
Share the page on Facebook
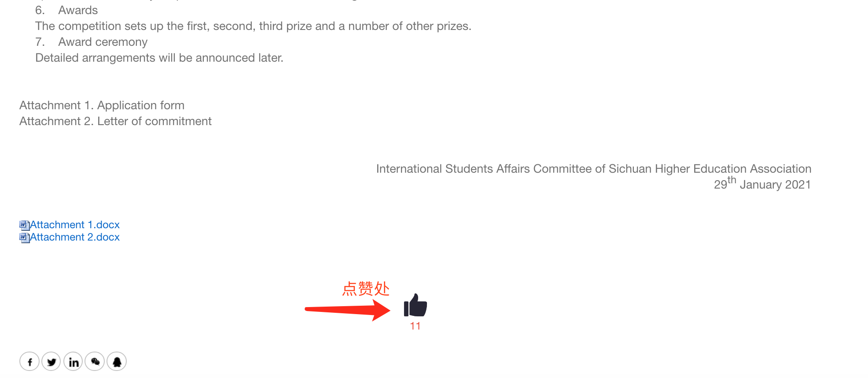29,362
